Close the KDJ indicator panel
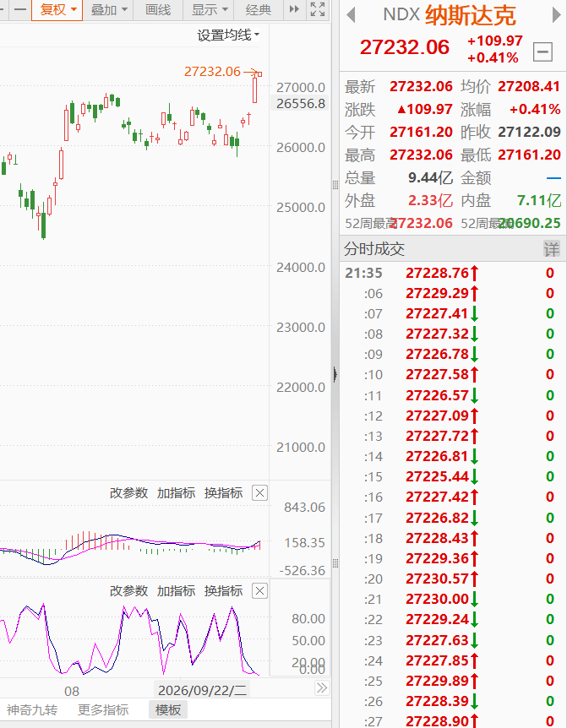This screenshot has width=567, height=728. point(259,591)
